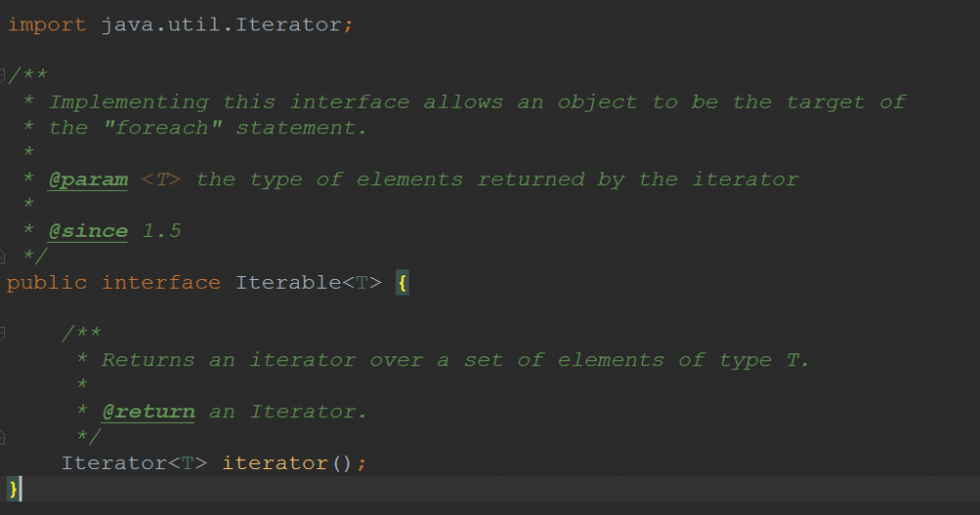This screenshot has height=515, width=980.
Task: Click the fold end marker above public interface
Action: coord(3,257)
